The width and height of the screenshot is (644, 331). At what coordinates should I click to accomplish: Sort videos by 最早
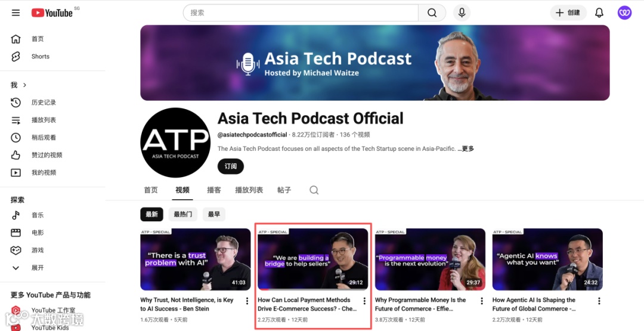tap(214, 214)
